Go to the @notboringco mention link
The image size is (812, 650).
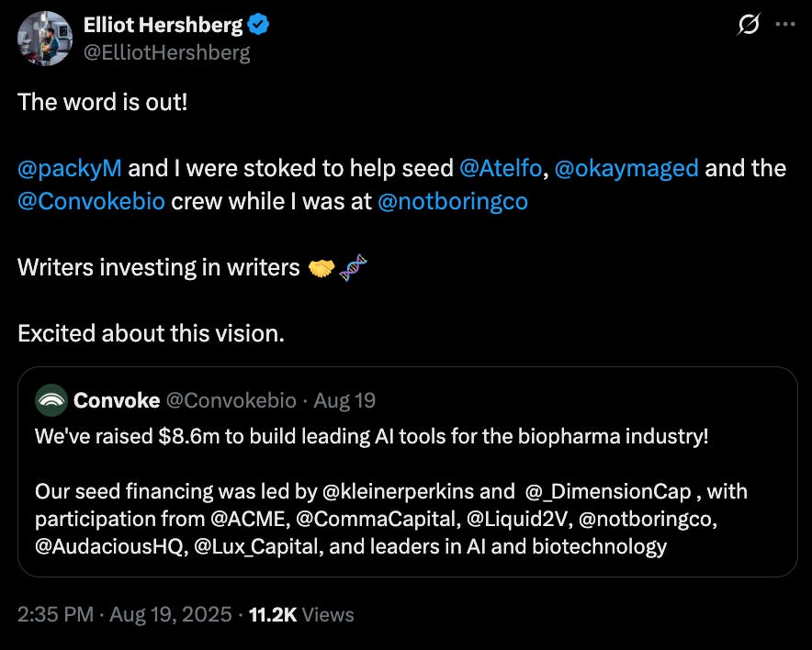[453, 201]
